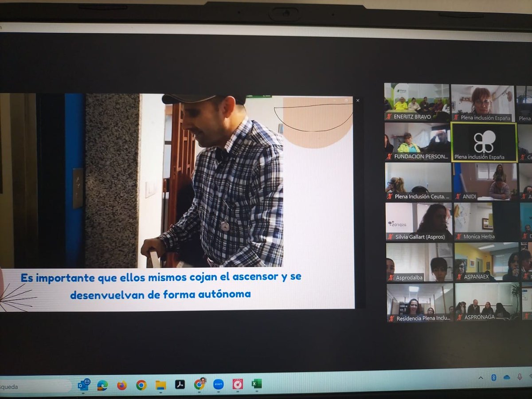Close the shared video using the X
The height and width of the screenshot is (399, 532).
(358, 101)
